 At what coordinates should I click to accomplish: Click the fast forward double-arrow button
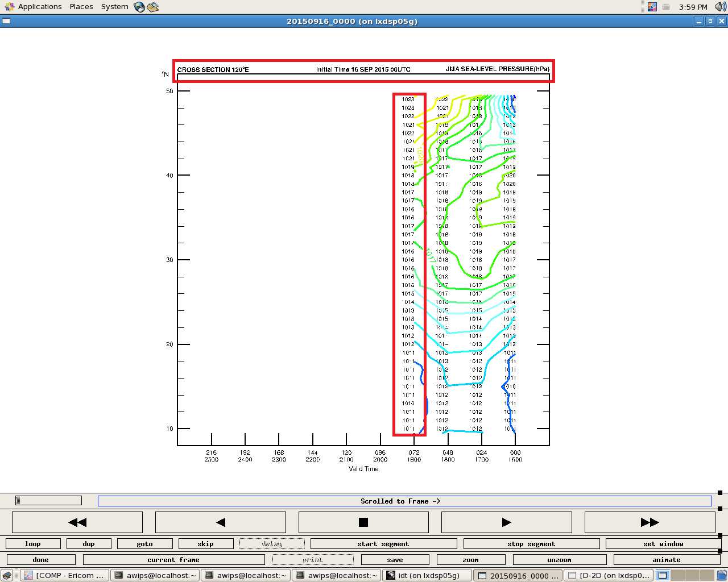pyautogui.click(x=650, y=522)
